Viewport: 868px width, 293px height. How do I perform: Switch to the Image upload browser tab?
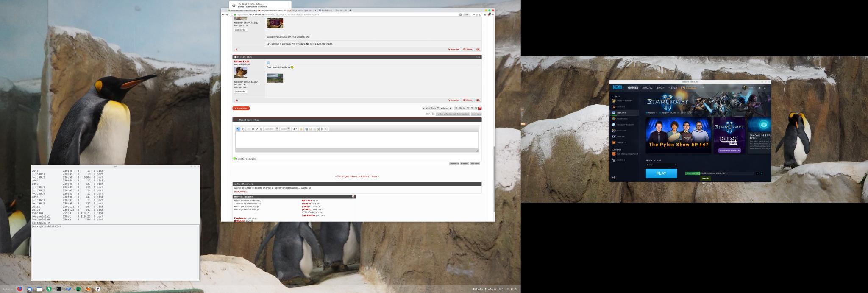302,10
